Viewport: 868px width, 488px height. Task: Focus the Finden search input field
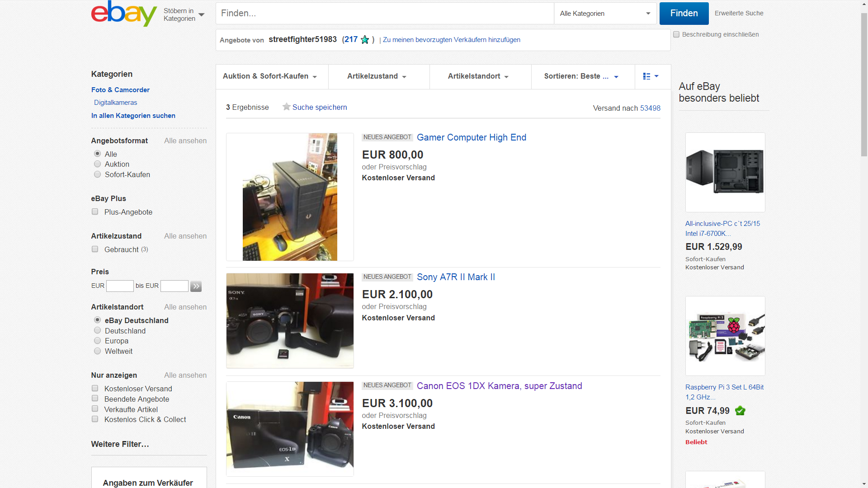click(385, 14)
